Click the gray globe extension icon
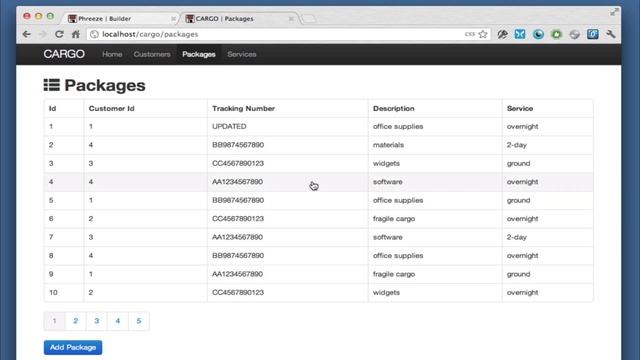 pyautogui.click(x=575, y=34)
